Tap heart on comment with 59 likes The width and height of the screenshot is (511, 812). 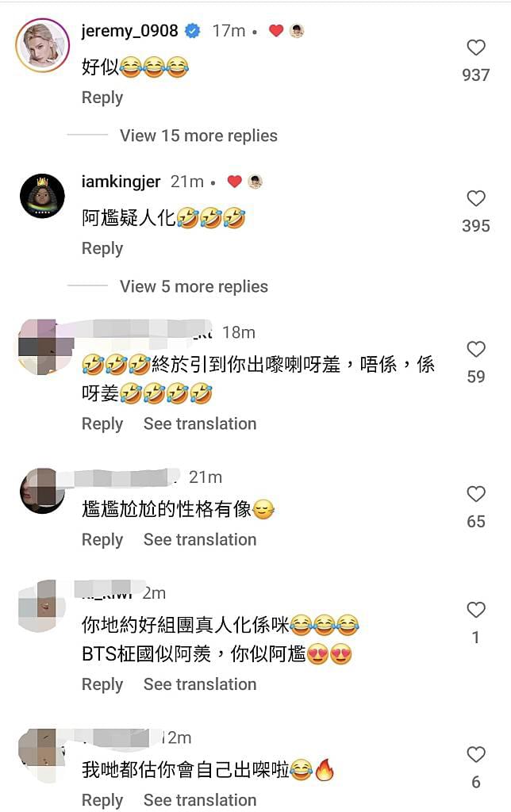[476, 349]
